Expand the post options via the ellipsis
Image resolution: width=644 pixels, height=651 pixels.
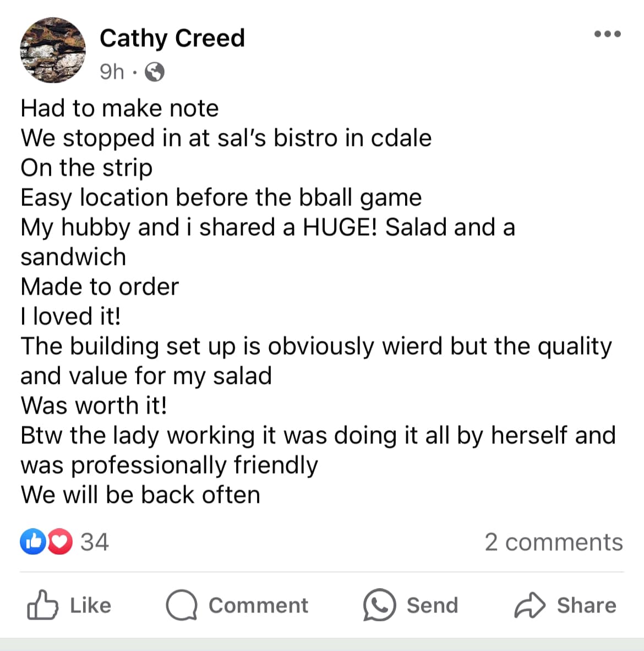607,34
